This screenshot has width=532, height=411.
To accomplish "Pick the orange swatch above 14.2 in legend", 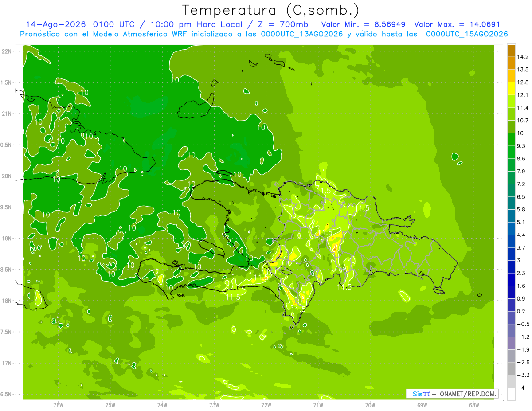I will coord(511,51).
